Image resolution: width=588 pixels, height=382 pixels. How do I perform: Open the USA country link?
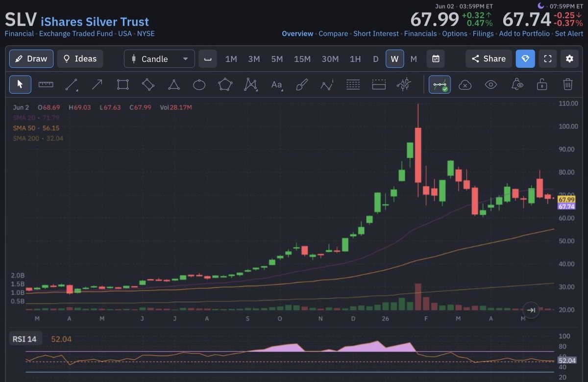[x=125, y=34]
